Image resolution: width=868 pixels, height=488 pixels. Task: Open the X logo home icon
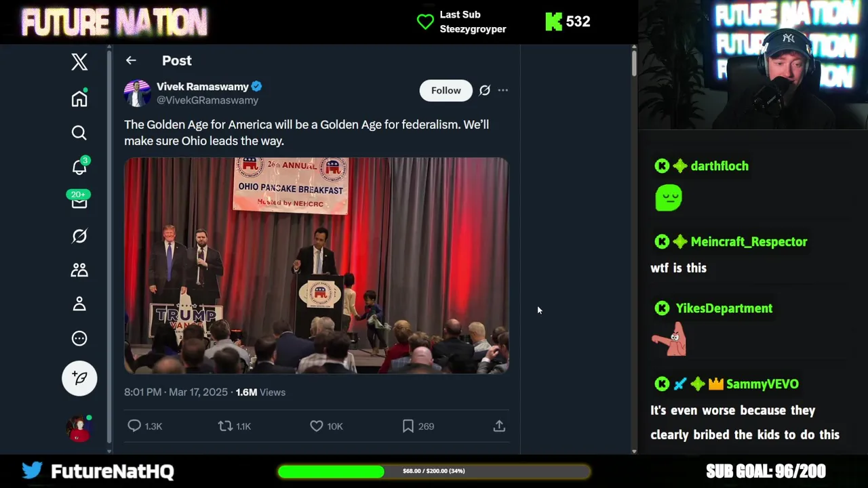pyautogui.click(x=79, y=62)
